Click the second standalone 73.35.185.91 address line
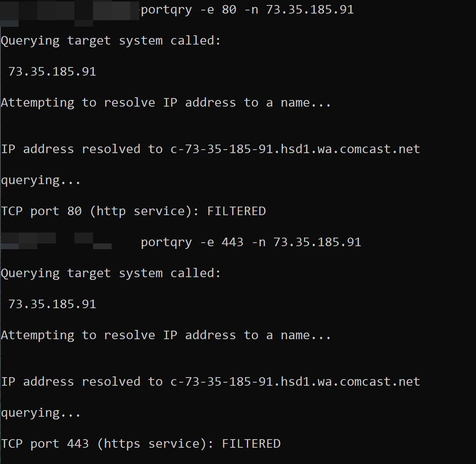476x464 pixels. pos(52,304)
